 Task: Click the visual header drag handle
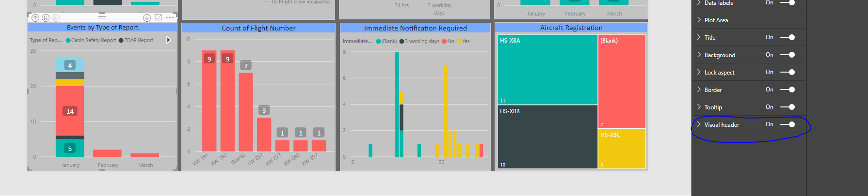click(x=102, y=16)
